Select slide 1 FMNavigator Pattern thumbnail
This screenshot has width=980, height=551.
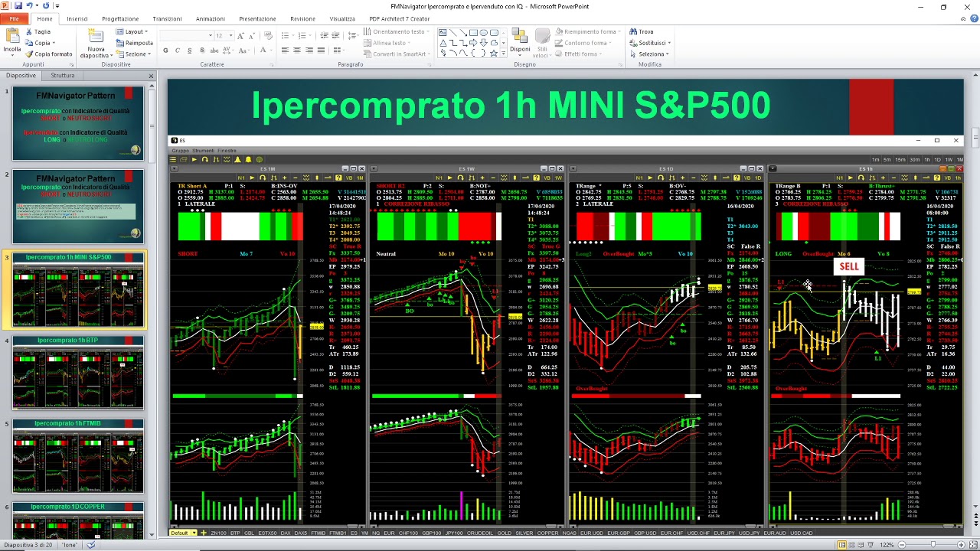(77, 124)
